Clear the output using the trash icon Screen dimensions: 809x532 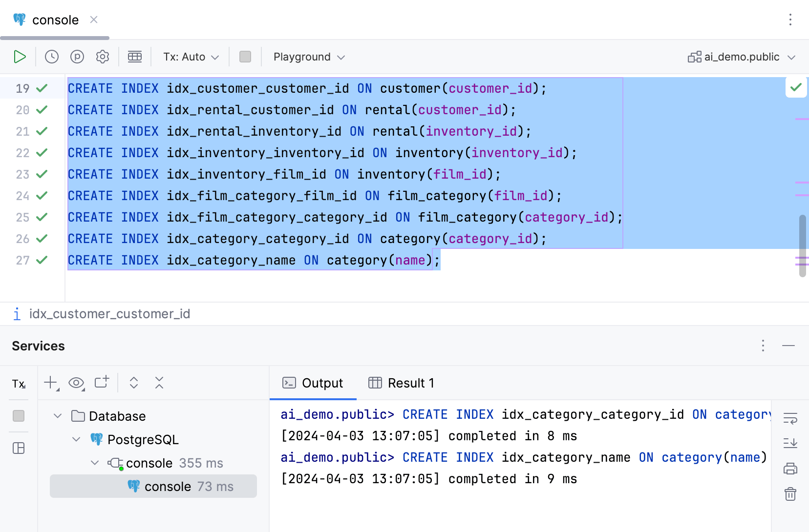790,494
